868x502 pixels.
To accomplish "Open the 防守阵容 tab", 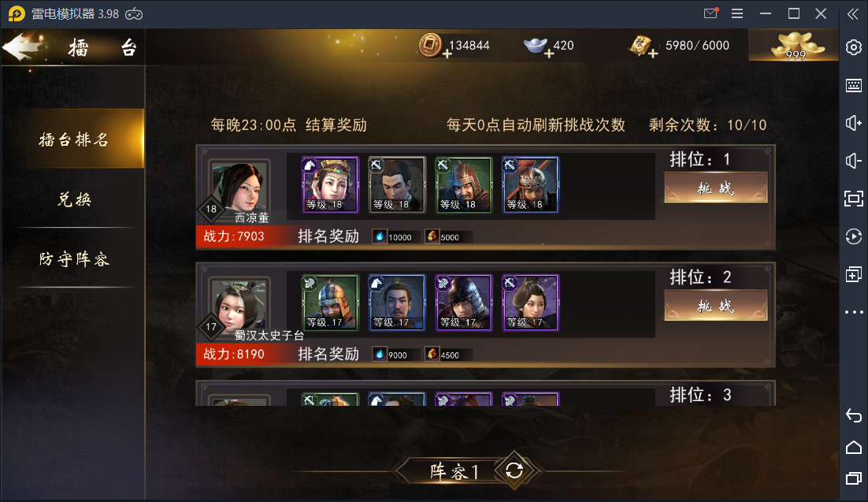I will tap(73, 258).
